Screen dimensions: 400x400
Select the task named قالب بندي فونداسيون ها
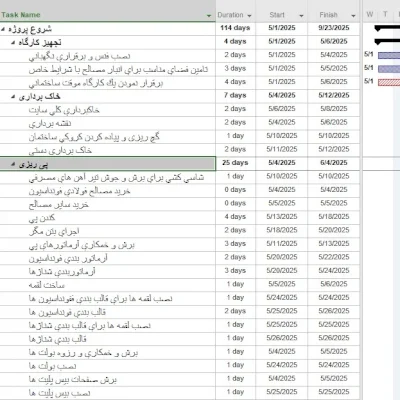click(67, 312)
